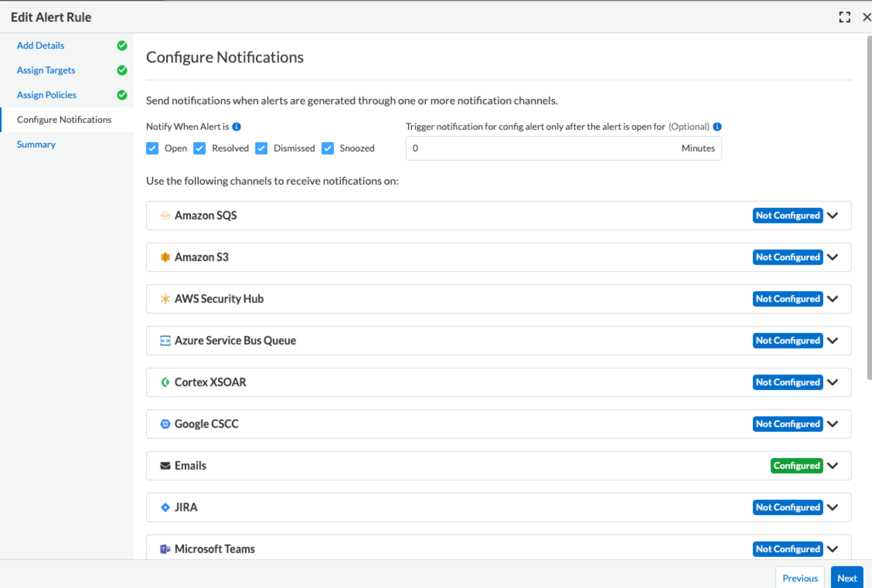Expand the Emails channel section
Screen dimensions: 872x588
tap(833, 466)
